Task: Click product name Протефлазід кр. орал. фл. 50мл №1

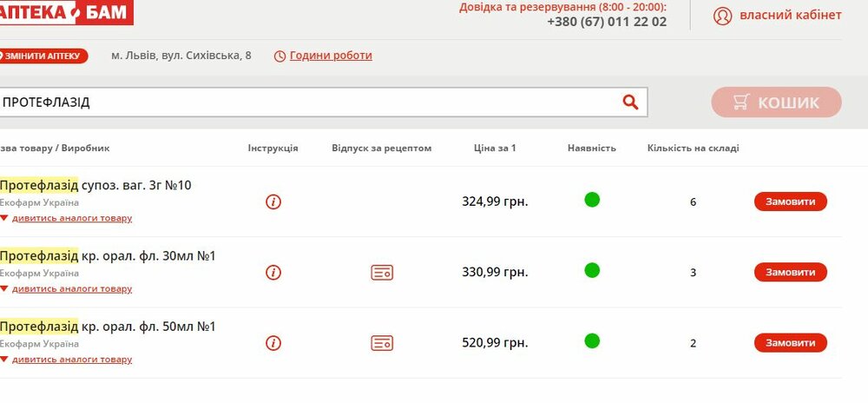Action: 108,327
